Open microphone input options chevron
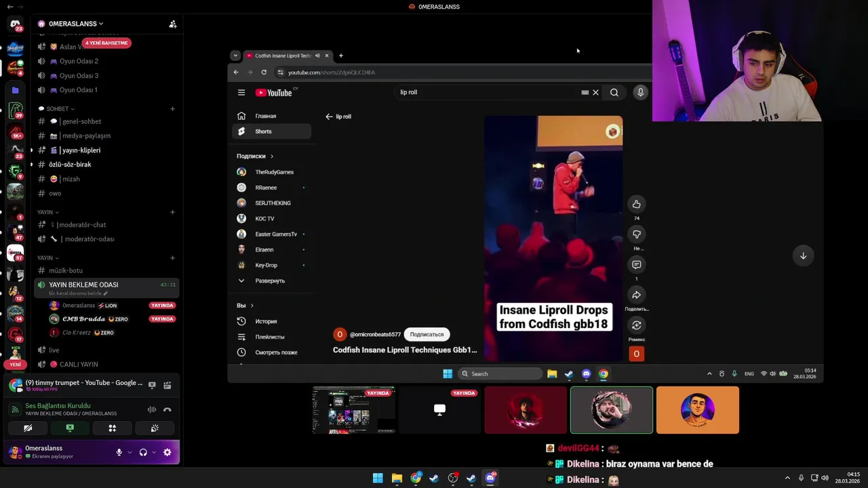The width and height of the screenshot is (868, 488). click(129, 453)
